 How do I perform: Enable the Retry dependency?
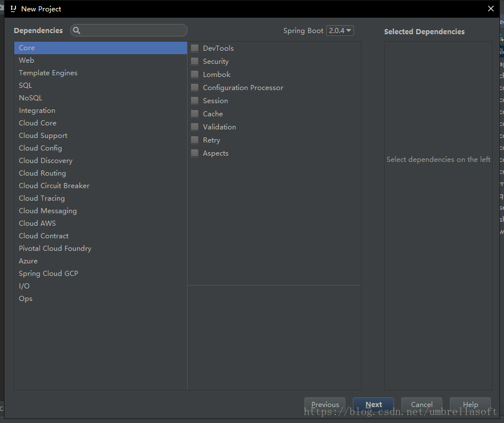tap(195, 140)
